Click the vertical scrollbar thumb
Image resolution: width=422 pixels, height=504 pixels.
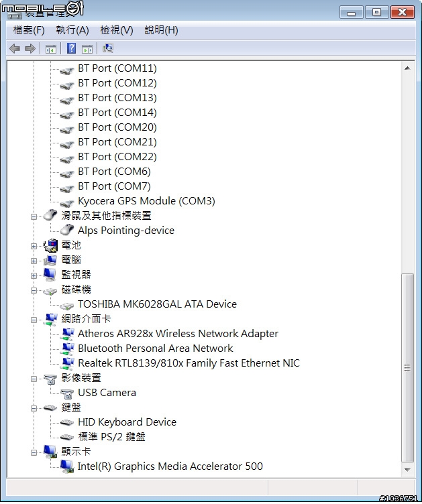pos(407,368)
